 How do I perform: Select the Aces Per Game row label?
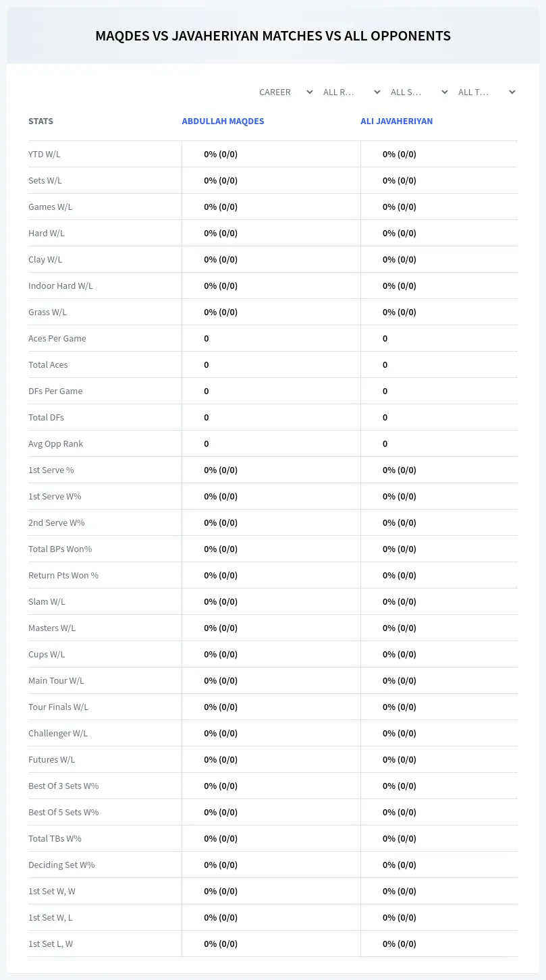57,338
